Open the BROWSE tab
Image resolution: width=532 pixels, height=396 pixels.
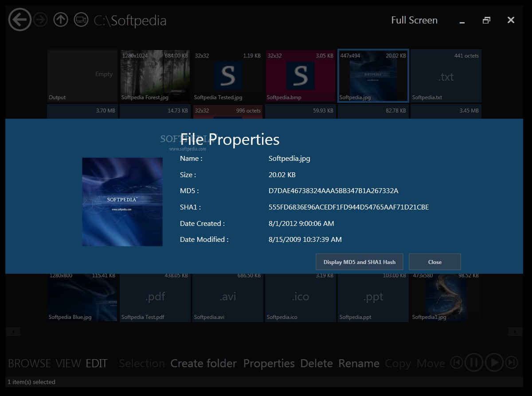pyautogui.click(x=29, y=364)
